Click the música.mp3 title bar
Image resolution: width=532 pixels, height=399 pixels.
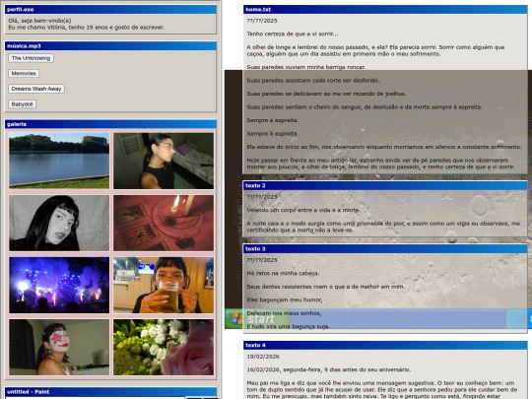point(110,45)
